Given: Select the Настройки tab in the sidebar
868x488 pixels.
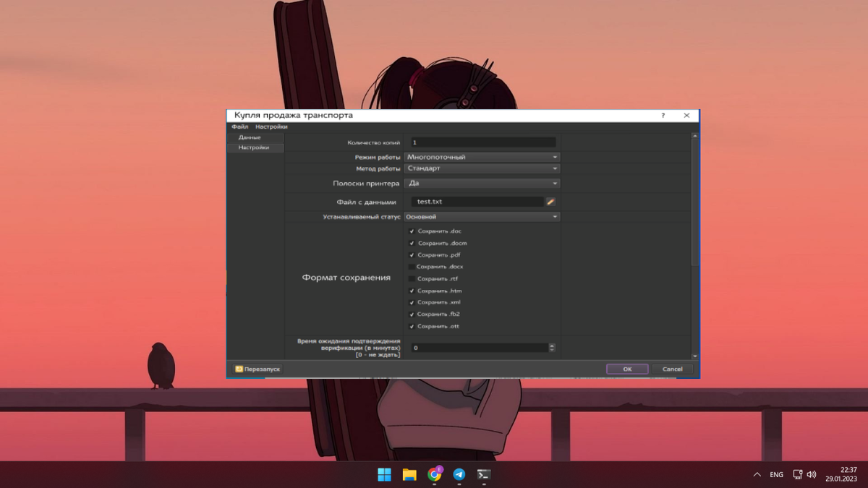Looking at the screenshot, I should 255,147.
